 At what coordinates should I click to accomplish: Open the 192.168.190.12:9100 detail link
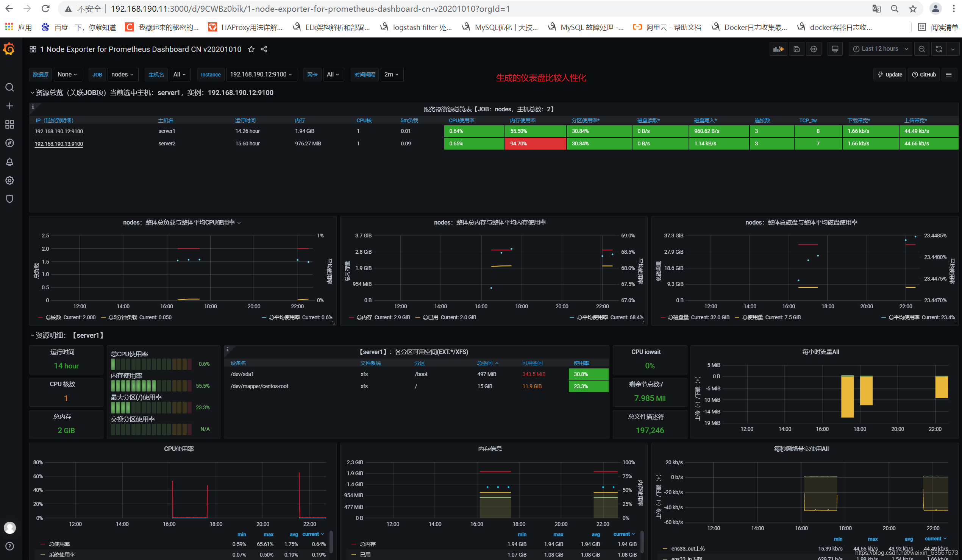pos(59,131)
